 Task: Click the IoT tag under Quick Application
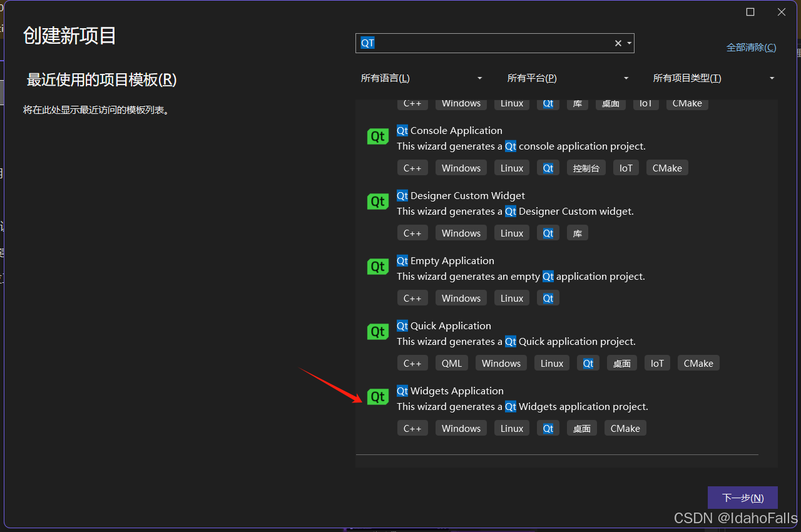(x=657, y=363)
